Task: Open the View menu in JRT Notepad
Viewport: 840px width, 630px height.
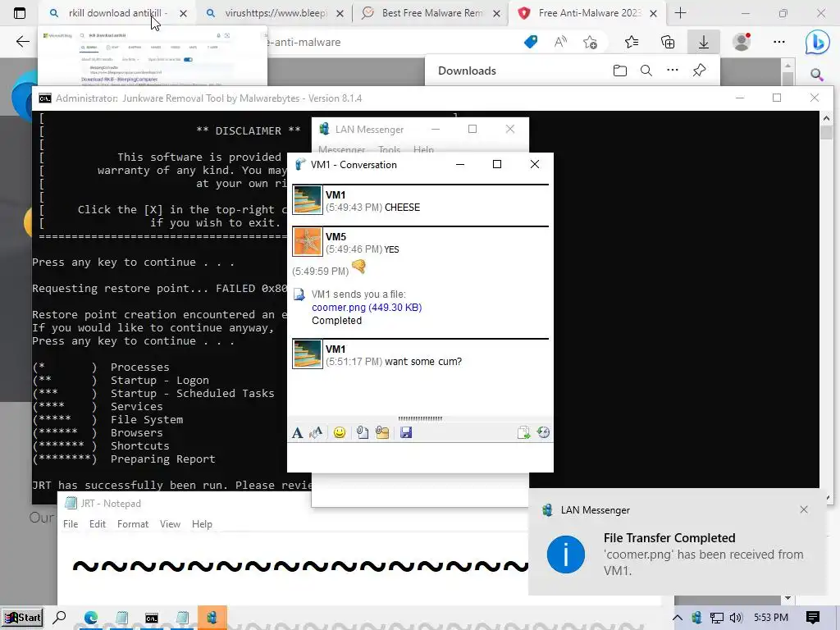Action: (x=170, y=524)
